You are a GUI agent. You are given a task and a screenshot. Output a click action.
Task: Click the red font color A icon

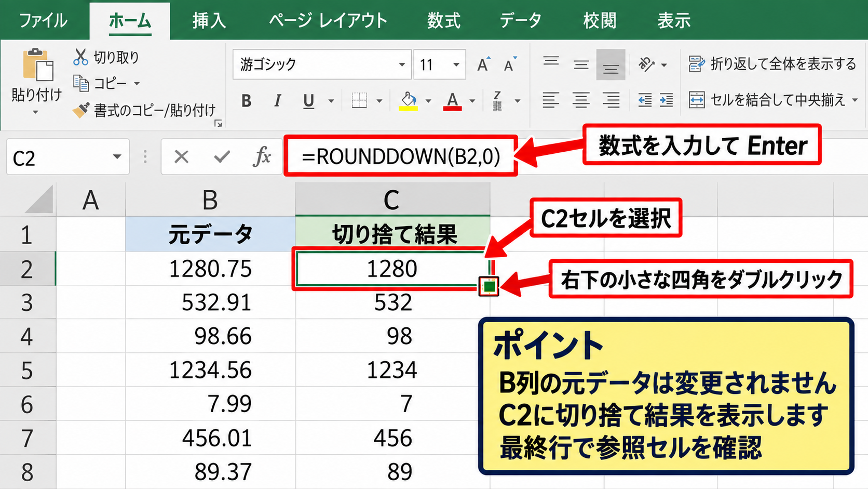click(453, 100)
